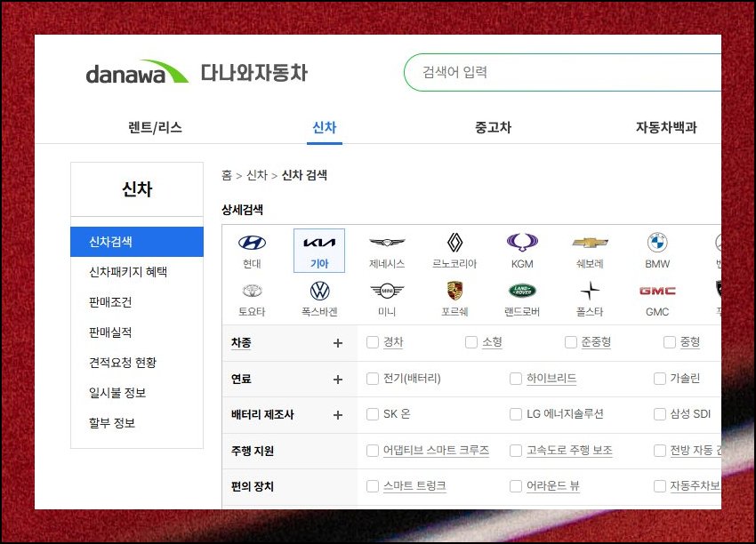Viewport: 756px width, 544px height.
Task: Choose the Chevrolet (쉐보레) brand logo
Action: click(x=590, y=243)
